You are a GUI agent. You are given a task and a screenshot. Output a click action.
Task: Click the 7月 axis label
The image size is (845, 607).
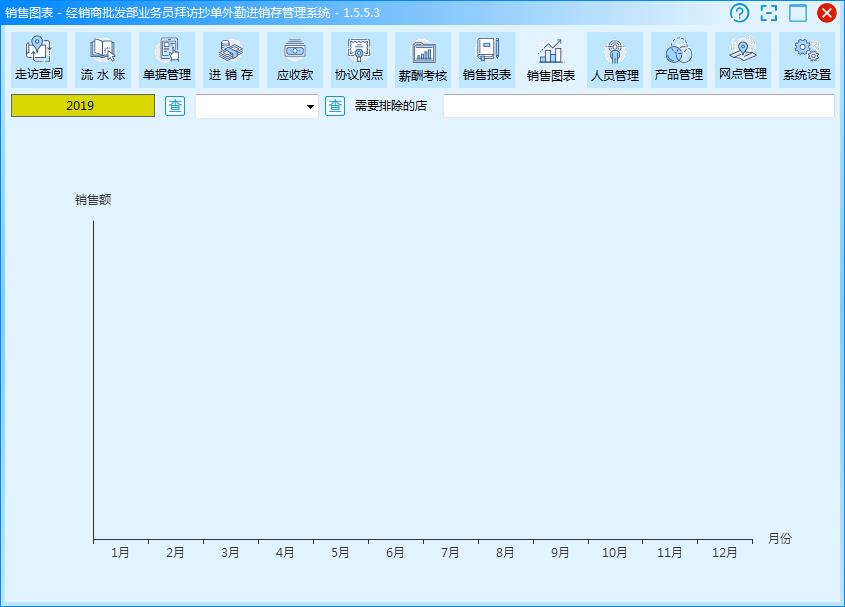[x=450, y=553]
